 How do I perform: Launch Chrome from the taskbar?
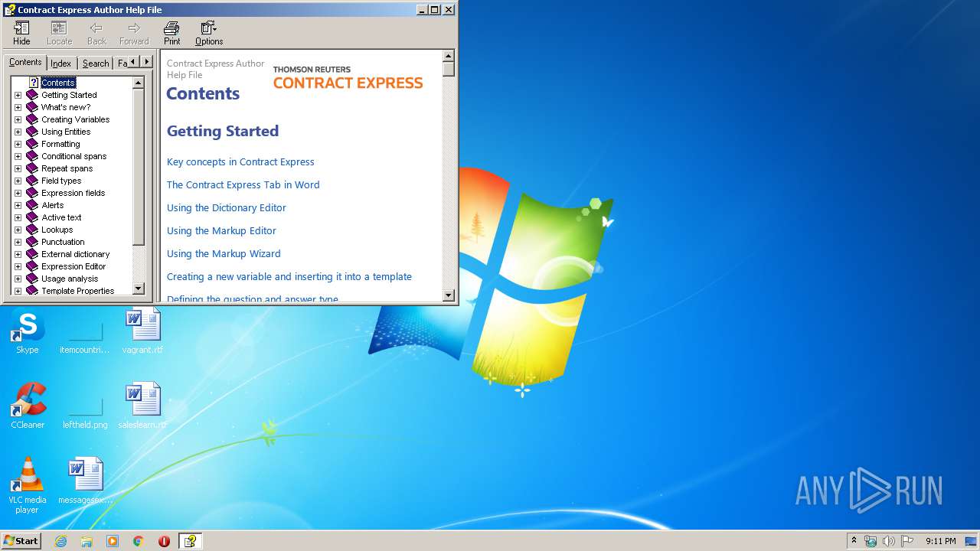coord(138,541)
